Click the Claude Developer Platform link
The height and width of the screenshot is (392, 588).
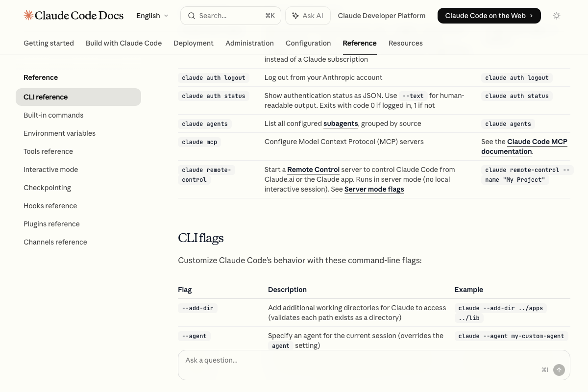pos(382,16)
